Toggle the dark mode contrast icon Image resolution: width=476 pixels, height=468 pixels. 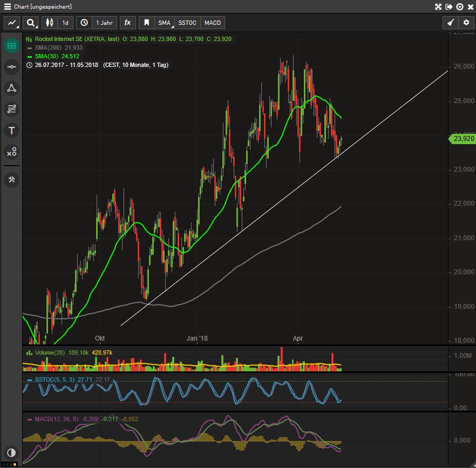[x=11, y=453]
